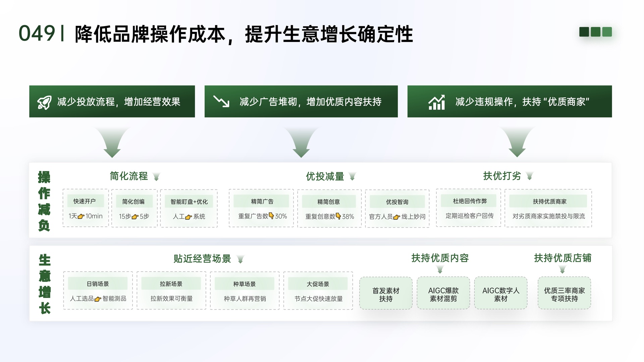Click the pointing hand between 人工 and 系统
The image size is (644, 362).
189,217
